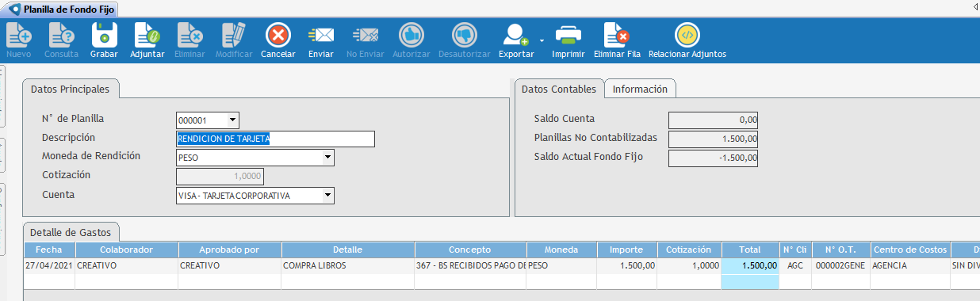980x301 pixels.
Task: Select the 367 - BS RECIBIDOS concept cell
Action: click(x=470, y=265)
